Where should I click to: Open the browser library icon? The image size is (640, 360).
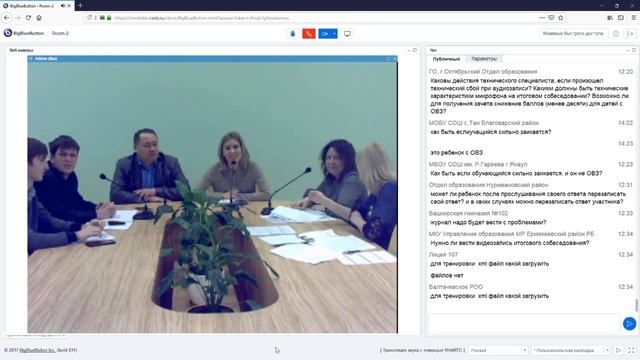click(x=610, y=18)
